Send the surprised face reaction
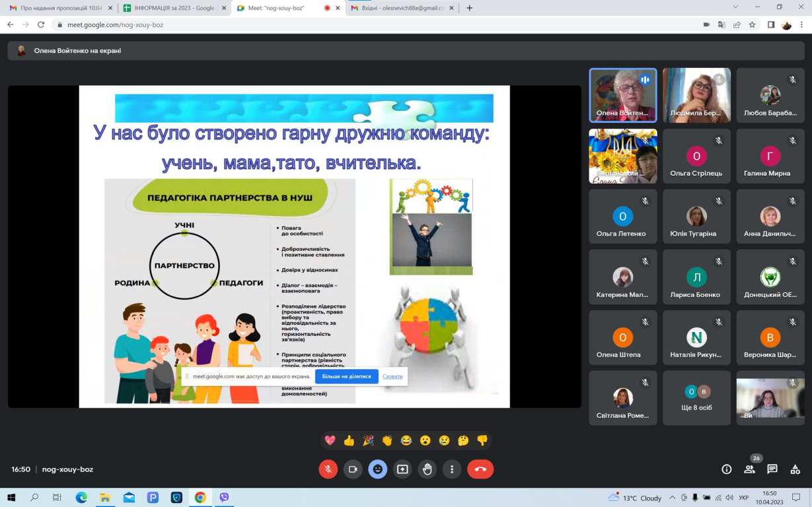The image size is (812, 507). tap(425, 440)
